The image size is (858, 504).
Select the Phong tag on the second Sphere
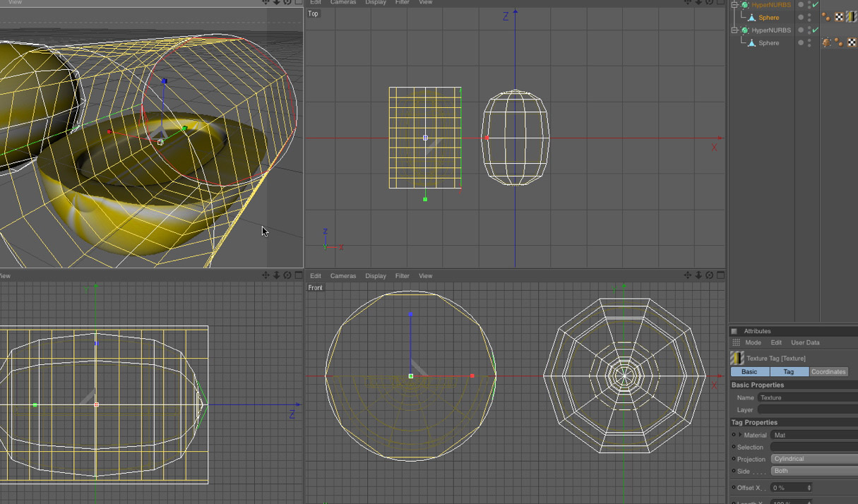pos(839,43)
